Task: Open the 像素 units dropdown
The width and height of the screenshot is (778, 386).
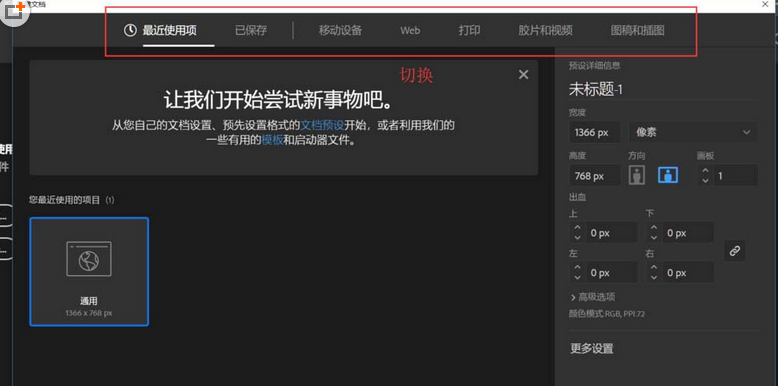Action: (693, 132)
